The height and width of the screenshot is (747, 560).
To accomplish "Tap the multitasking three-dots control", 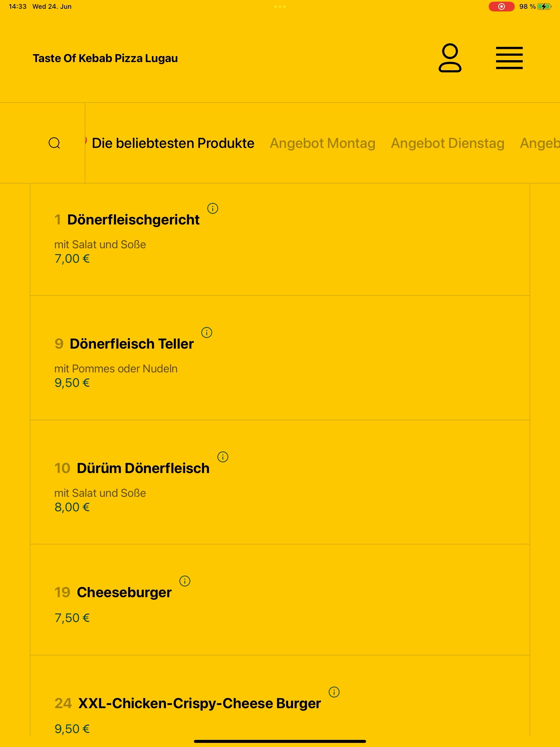I will tap(280, 6).
